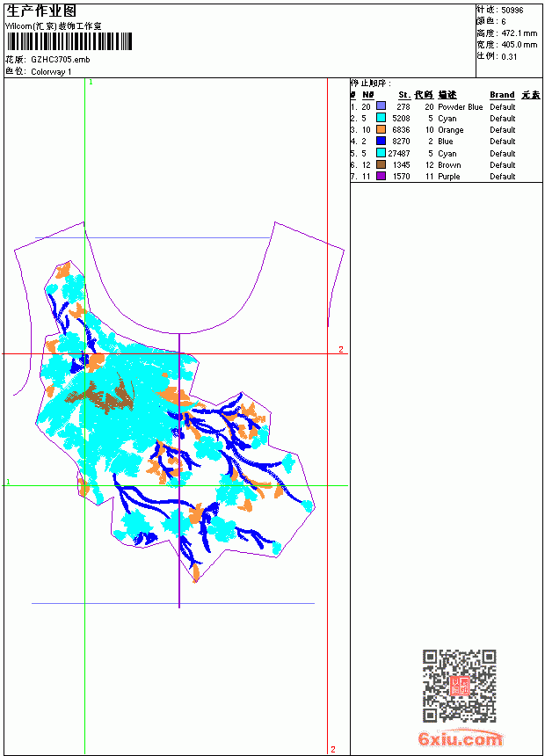Click the Orange color swatch in row 3
Image resolution: width=545 pixels, height=756 pixels.
tap(381, 129)
